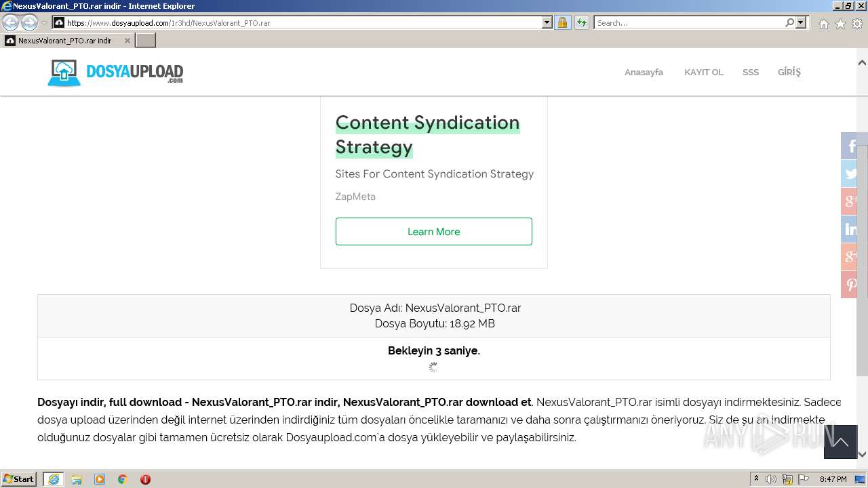Click the browser Back arrow button
The height and width of the screenshot is (488, 868).
pos(10,23)
